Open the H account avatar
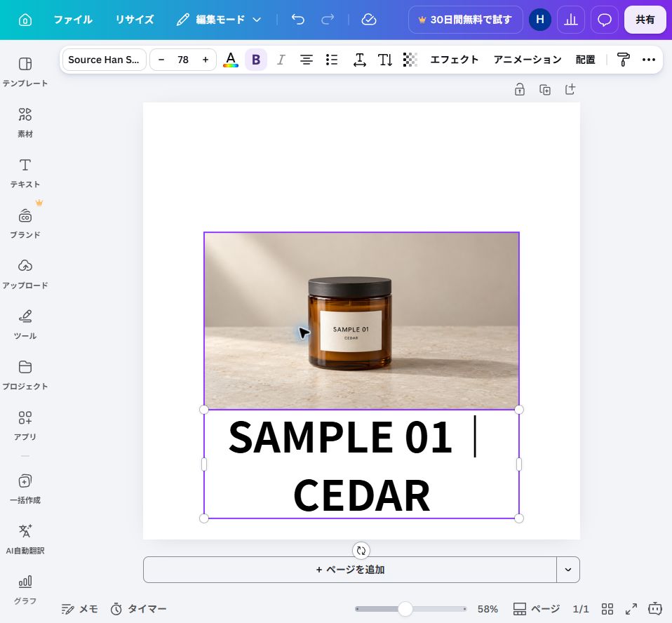 tap(540, 20)
